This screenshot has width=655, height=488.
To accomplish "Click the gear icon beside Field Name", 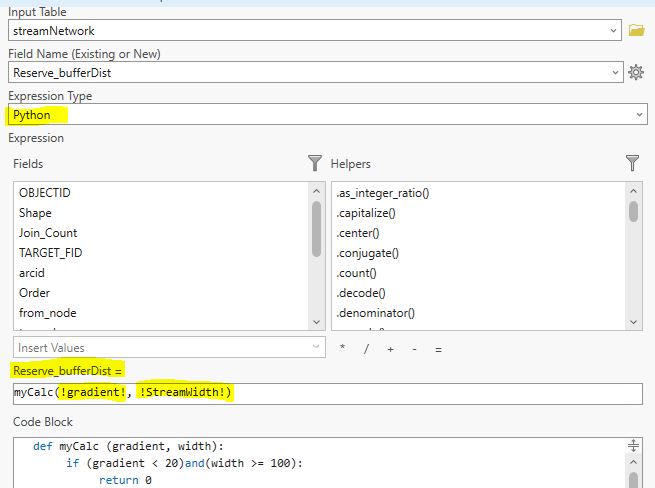I will 635,72.
